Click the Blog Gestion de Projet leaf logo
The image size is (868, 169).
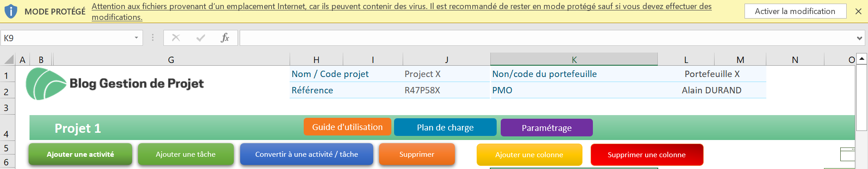45,84
